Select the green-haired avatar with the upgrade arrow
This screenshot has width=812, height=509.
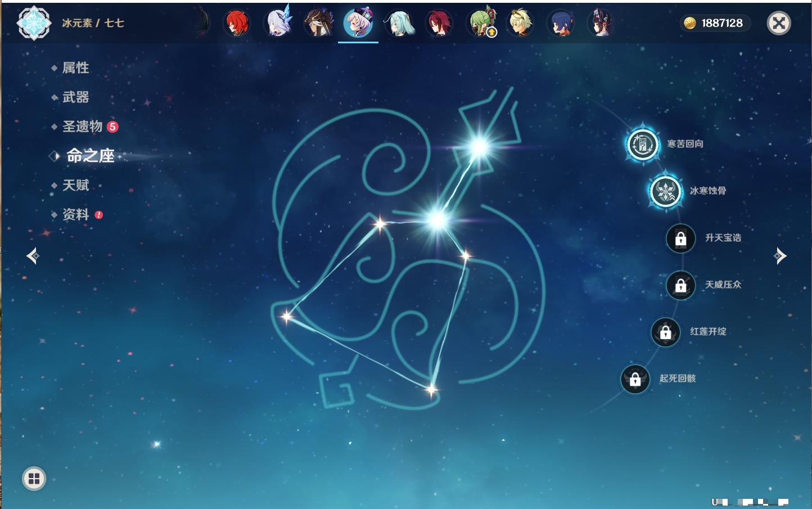(482, 23)
